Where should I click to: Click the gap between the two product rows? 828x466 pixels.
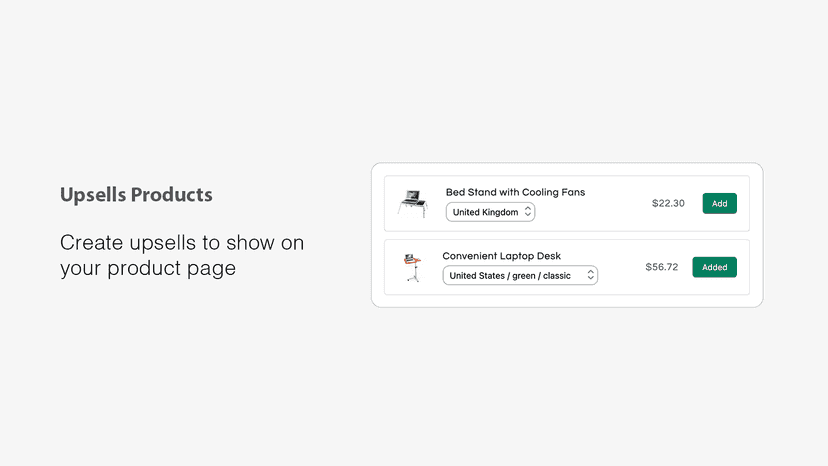[x=567, y=236]
